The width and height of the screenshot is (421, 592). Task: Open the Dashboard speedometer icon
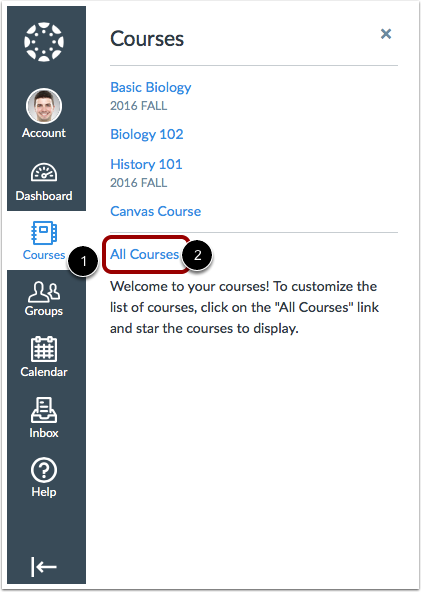44,172
